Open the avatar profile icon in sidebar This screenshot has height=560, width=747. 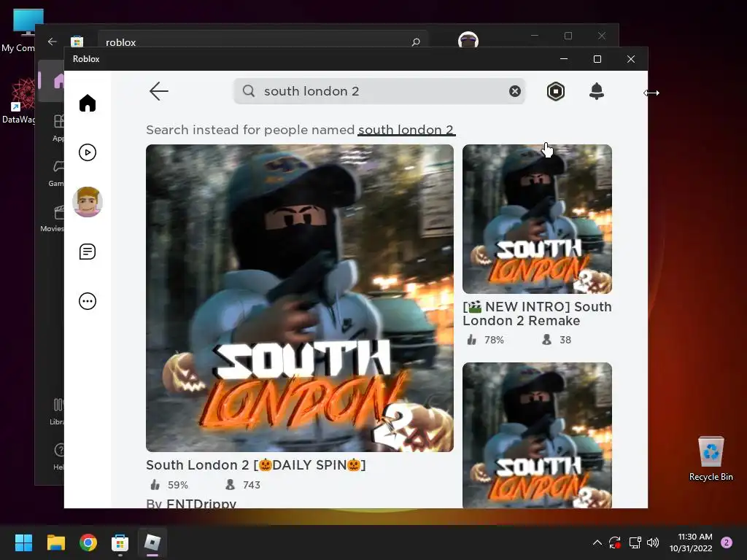(88, 202)
